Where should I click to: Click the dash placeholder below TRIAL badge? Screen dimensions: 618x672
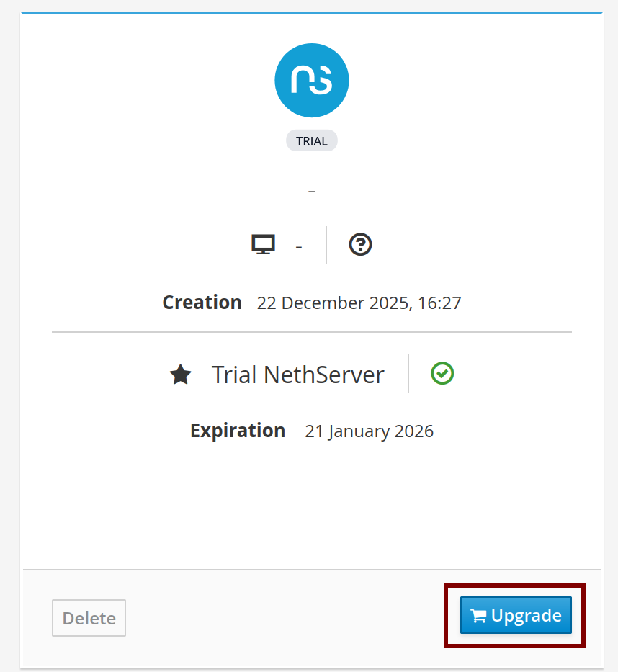coord(311,192)
